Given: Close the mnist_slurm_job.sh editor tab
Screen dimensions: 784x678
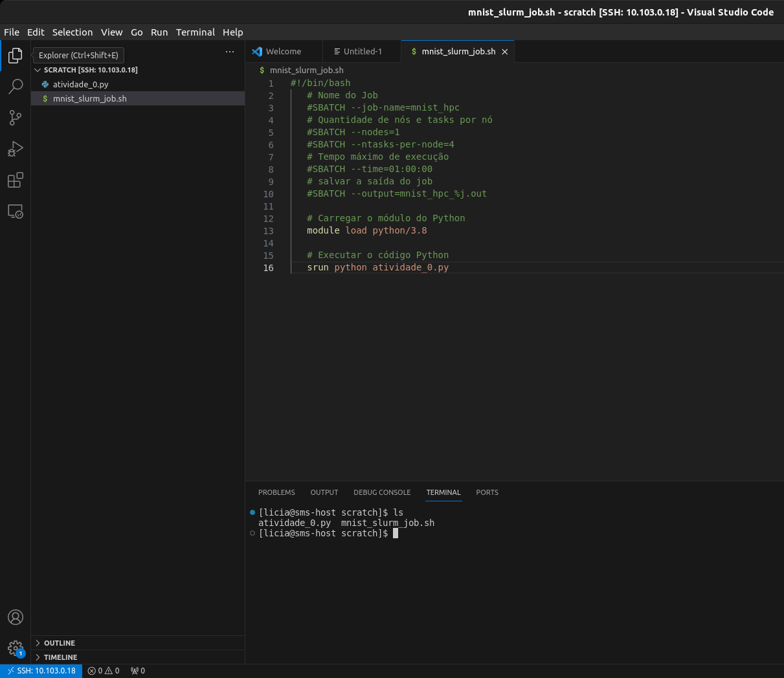Looking at the screenshot, I should [505, 52].
